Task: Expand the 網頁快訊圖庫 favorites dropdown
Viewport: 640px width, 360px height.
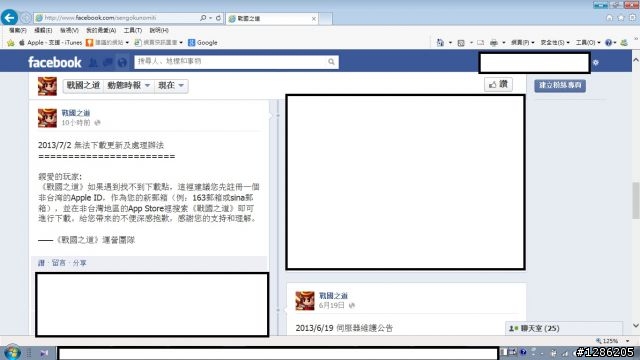Action: [x=181, y=42]
